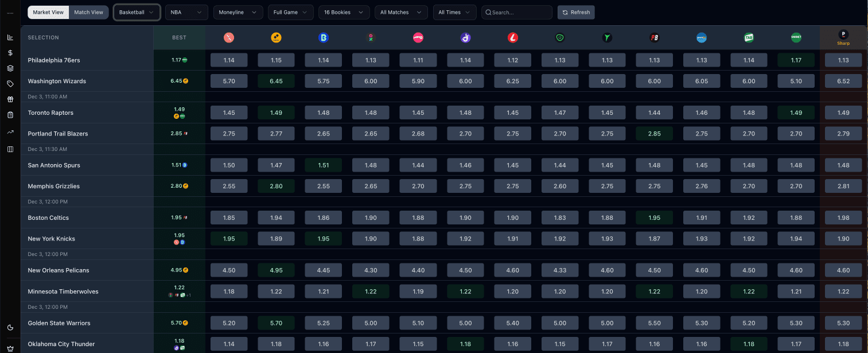This screenshot has height=353, width=868.
Task: Click the green shield bookie logo
Action: (560, 38)
